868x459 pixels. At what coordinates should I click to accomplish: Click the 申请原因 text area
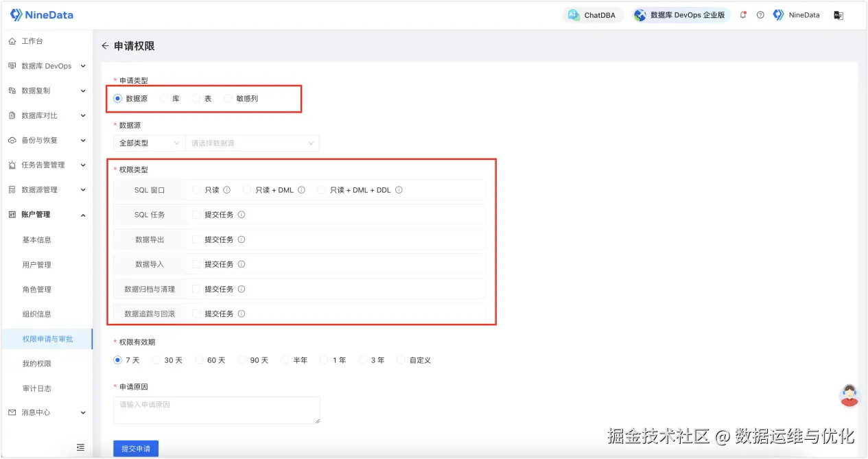tap(216, 410)
